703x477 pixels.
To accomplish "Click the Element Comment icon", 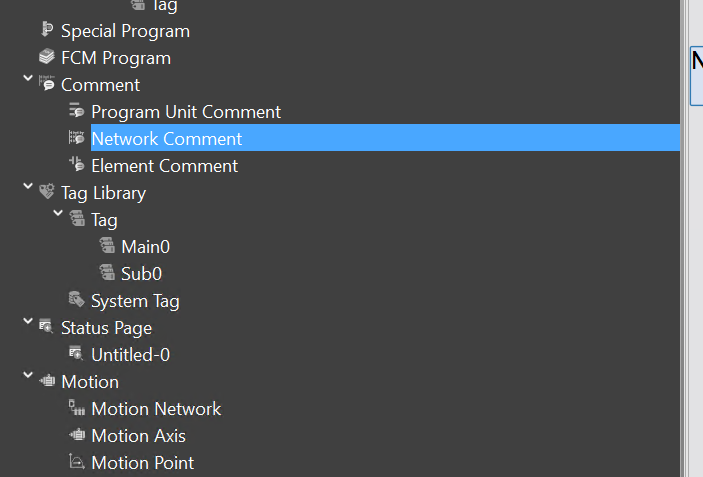I will coord(76,165).
